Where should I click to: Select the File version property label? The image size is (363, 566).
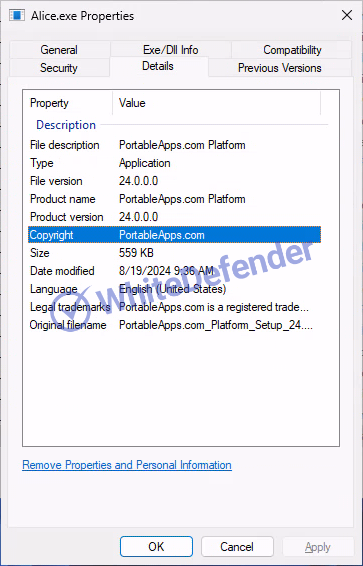click(x=56, y=181)
